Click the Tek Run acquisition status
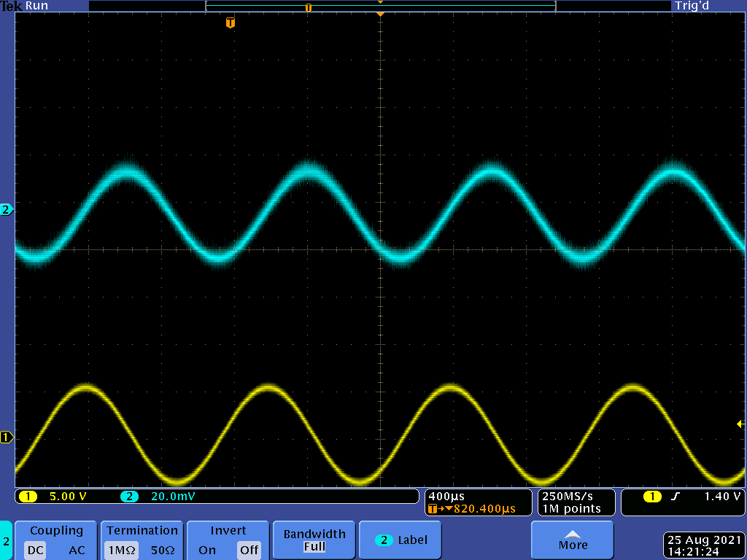The width and height of the screenshot is (747, 560). click(x=25, y=6)
